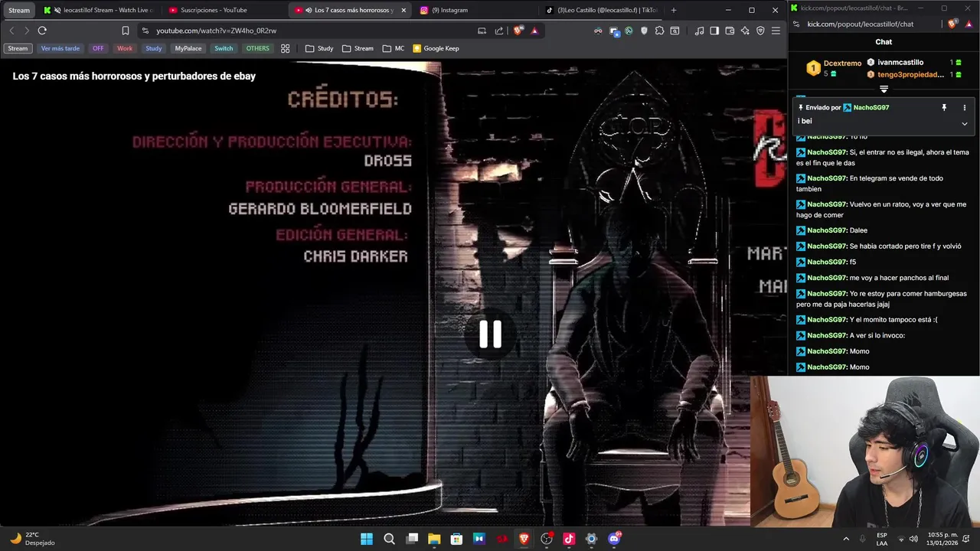Viewport: 980px width, 551px height.
Task: Click Dcextremo top gifter name
Action: (x=842, y=64)
